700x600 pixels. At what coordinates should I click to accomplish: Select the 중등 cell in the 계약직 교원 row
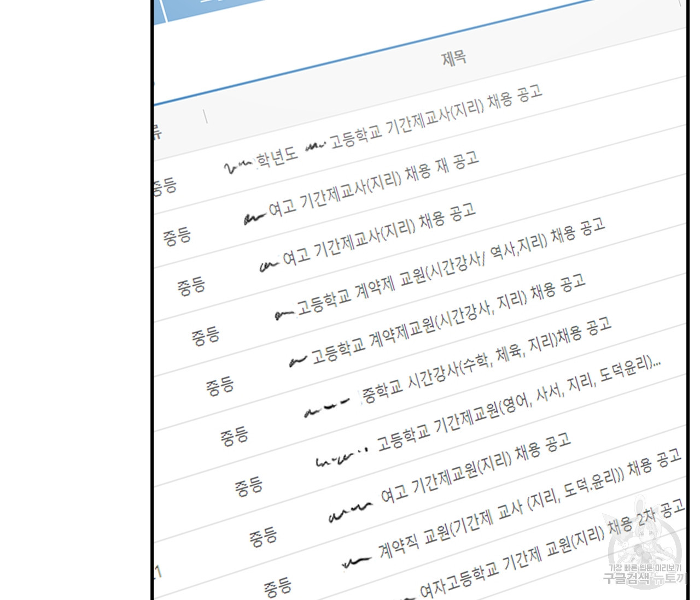[x=278, y=587]
